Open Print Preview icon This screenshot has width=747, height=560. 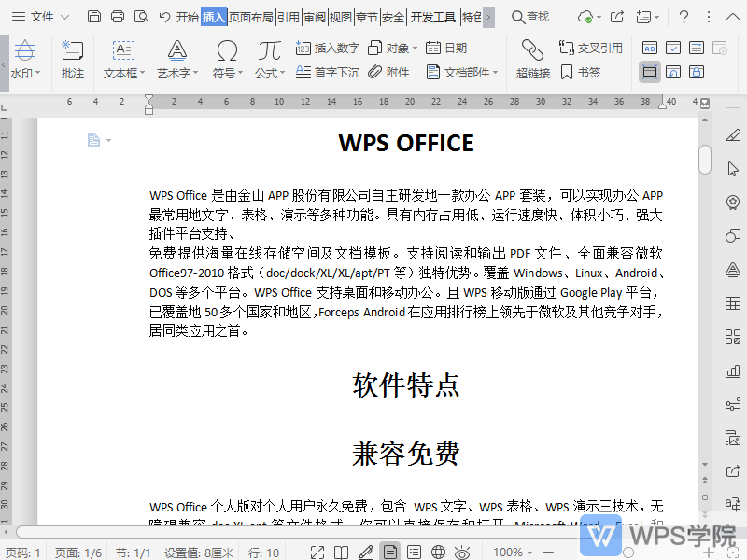tap(141, 17)
